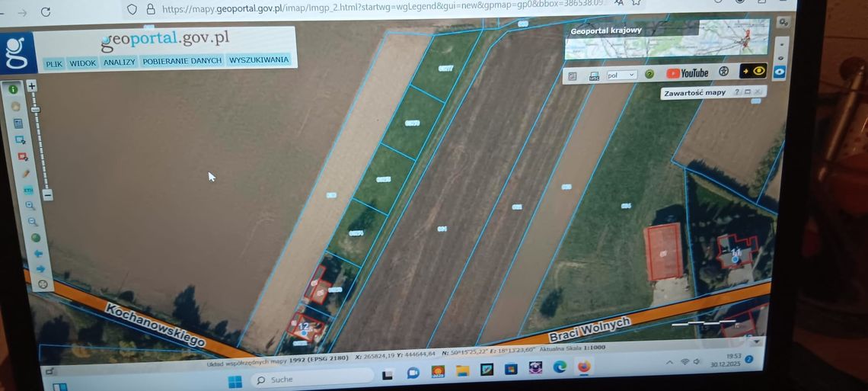This screenshot has width=868, height=391.
Task: Click the green globe full-extent icon
Action: click(x=36, y=238)
